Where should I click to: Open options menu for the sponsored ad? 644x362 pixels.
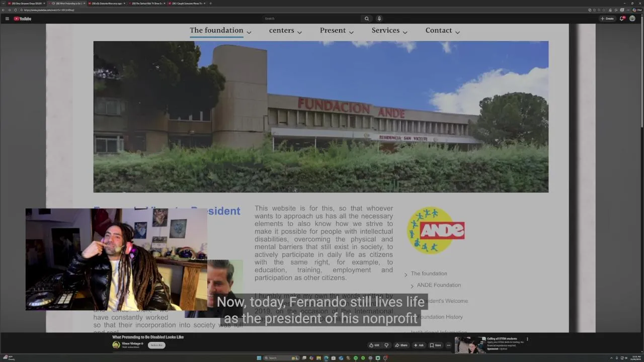pyautogui.click(x=527, y=339)
